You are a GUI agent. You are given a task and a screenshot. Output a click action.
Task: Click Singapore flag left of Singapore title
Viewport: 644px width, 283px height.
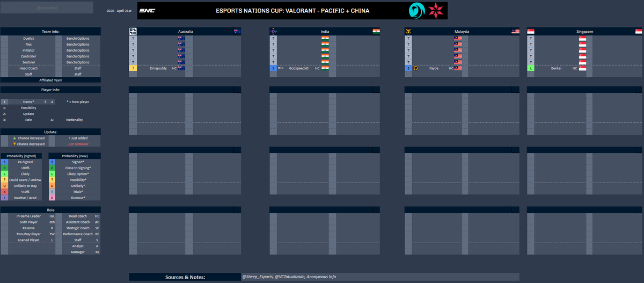point(531,32)
